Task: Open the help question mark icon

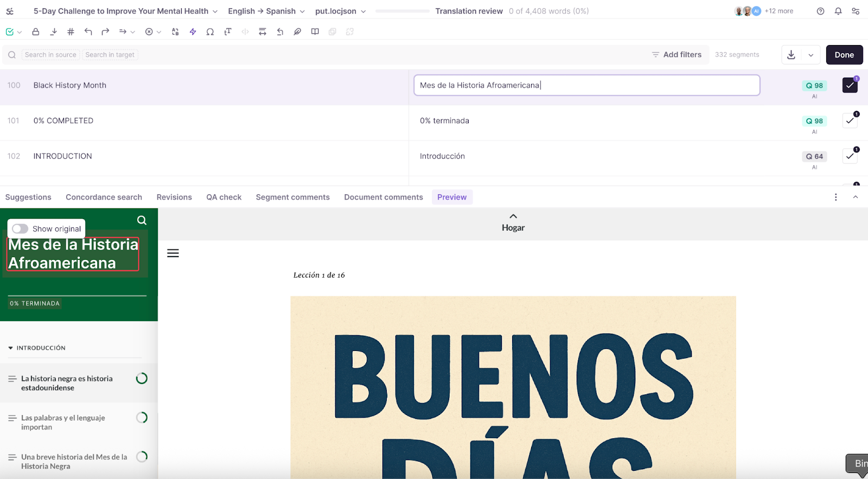Action: (821, 11)
